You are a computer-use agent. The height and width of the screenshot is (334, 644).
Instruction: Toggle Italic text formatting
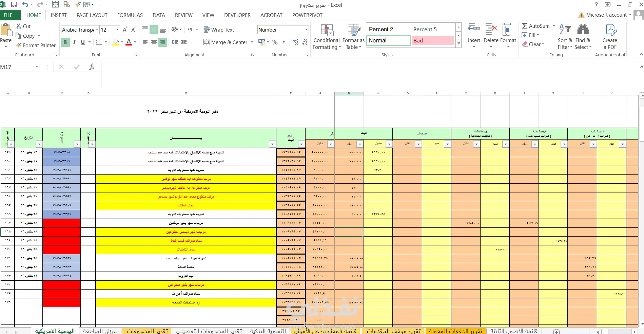click(74, 42)
